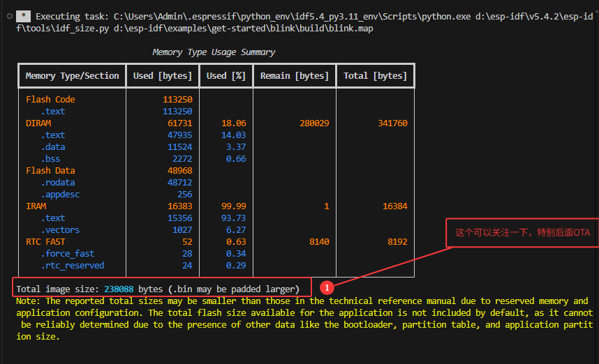Viewport: 599px width, 364px height.
Task: Click the ".force_fast" section label
Action: [68, 253]
